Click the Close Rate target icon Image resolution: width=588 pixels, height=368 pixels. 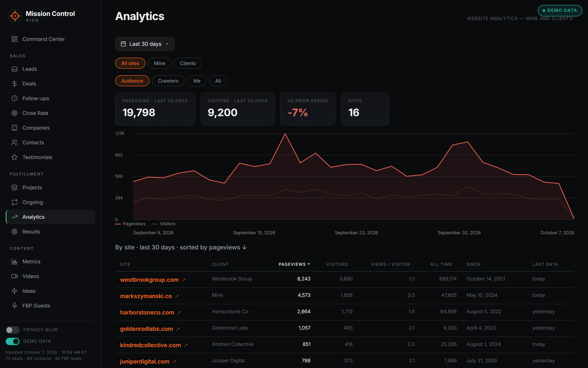coord(14,113)
